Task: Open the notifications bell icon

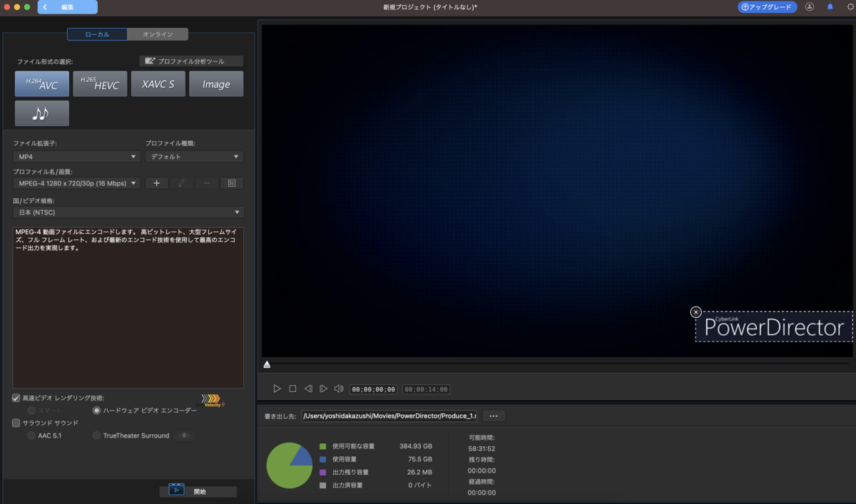Action: click(830, 6)
